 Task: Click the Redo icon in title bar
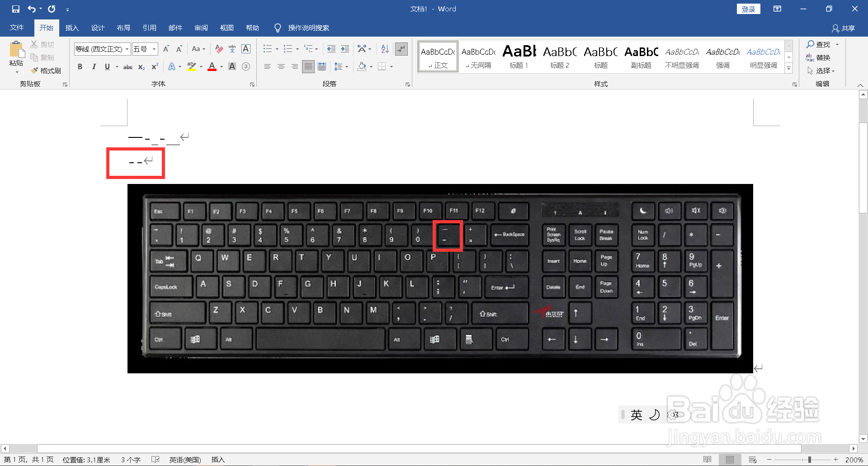coord(52,9)
